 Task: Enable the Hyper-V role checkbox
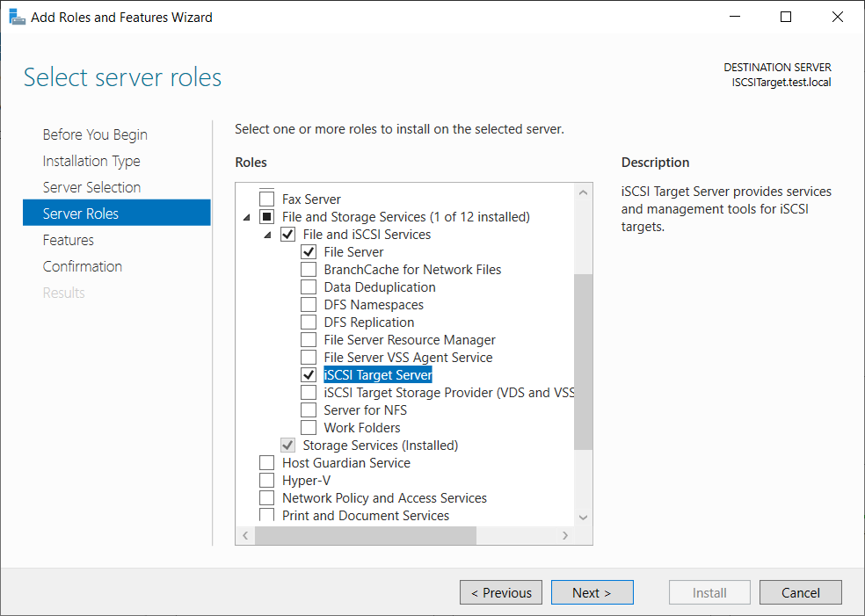click(266, 481)
